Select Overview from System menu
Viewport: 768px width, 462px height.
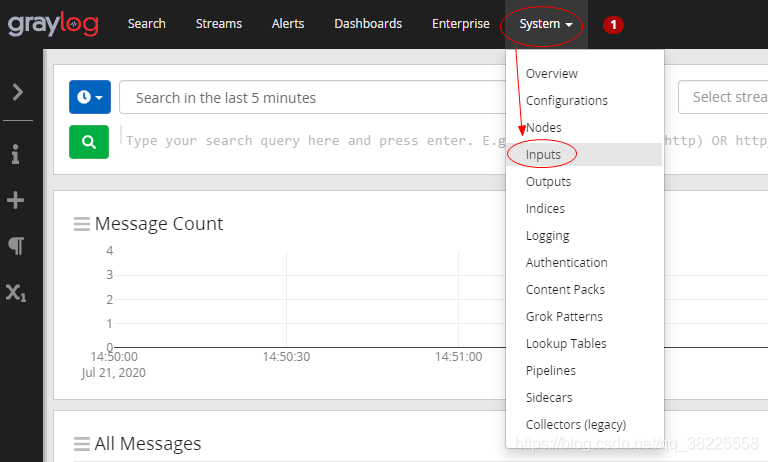tap(584, 73)
